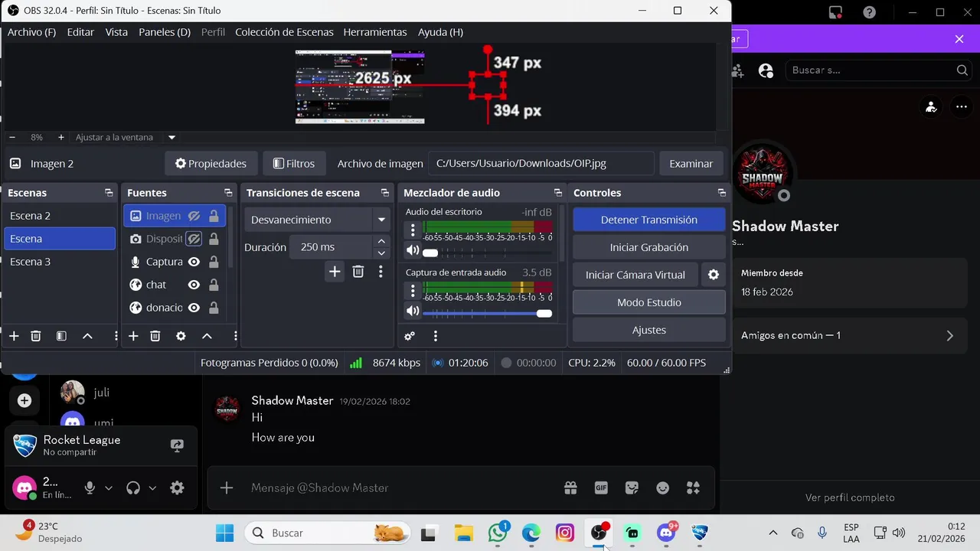Show hidden system tray icons
The image size is (980, 551).
773,533
